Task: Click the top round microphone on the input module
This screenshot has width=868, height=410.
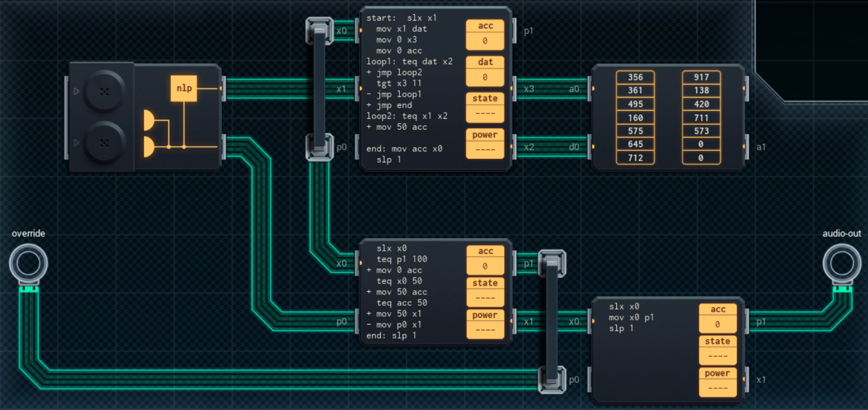Action: click(104, 91)
